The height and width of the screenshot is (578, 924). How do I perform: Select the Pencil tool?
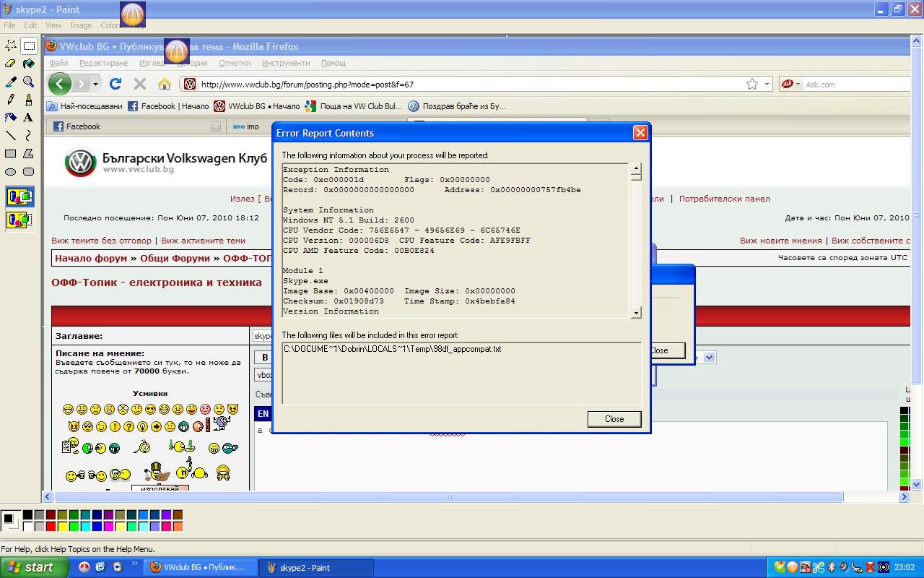tap(11, 100)
